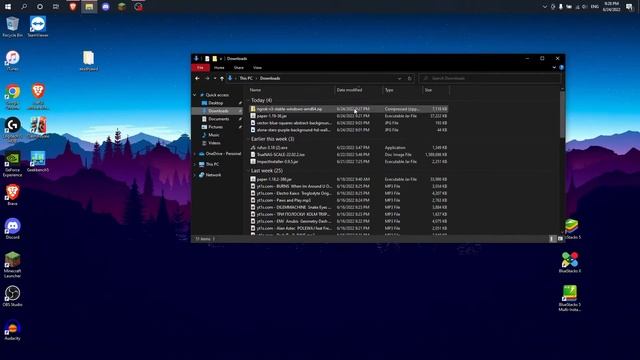Select the ImpactInstaller jar file
Viewport: 640px width, 360px height.
click(349, 162)
